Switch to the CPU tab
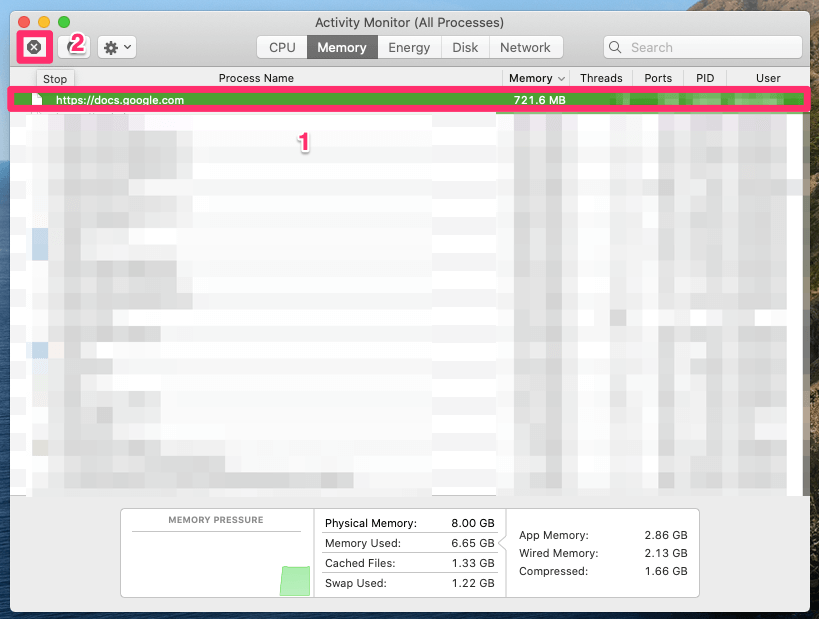The height and width of the screenshot is (619, 819). pos(282,48)
